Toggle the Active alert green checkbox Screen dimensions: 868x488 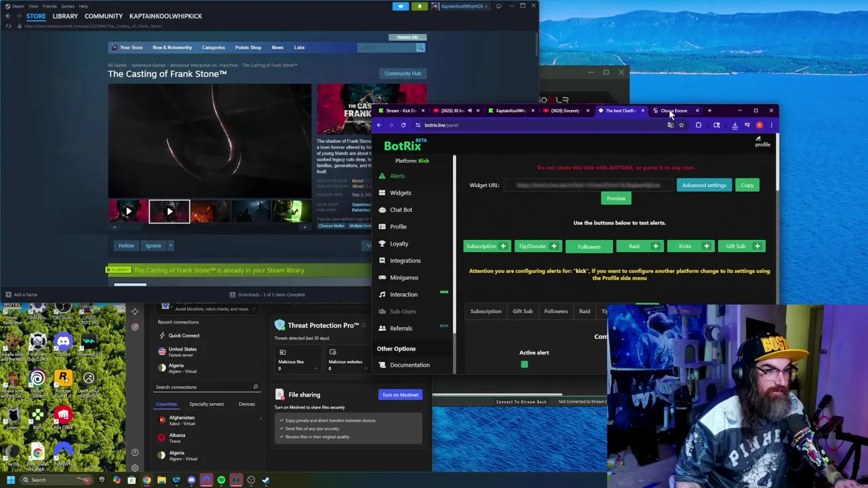click(524, 365)
